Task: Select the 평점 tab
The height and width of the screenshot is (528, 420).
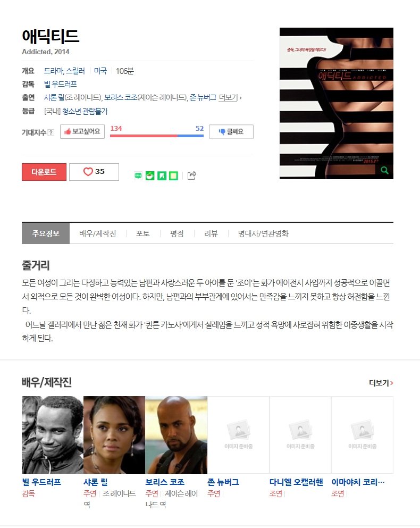Action: [x=177, y=233]
